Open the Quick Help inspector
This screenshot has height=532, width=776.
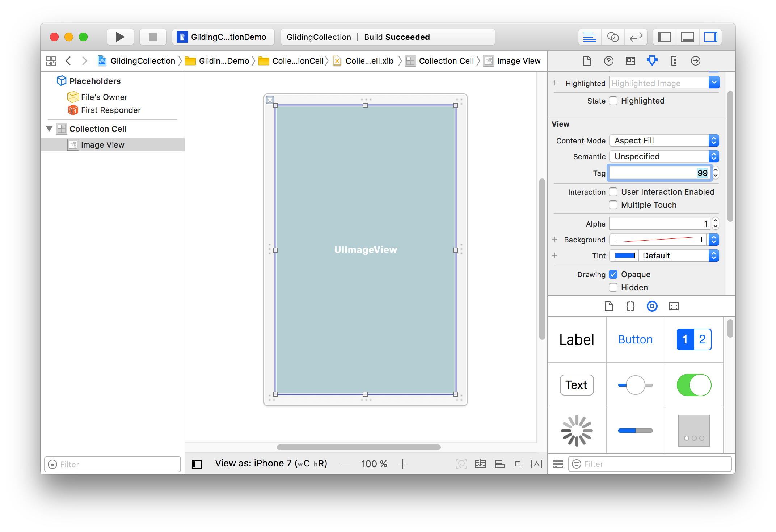tap(608, 61)
